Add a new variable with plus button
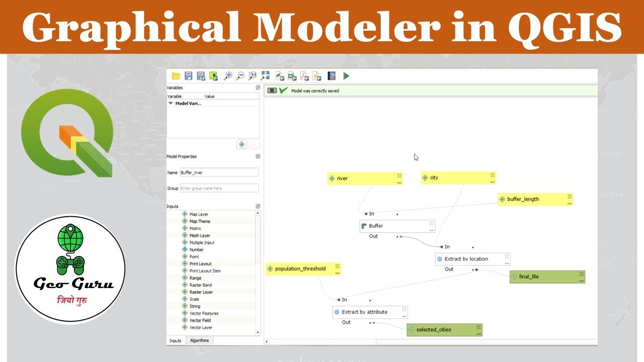Viewport: 644px width, 362px height. pyautogui.click(x=242, y=144)
